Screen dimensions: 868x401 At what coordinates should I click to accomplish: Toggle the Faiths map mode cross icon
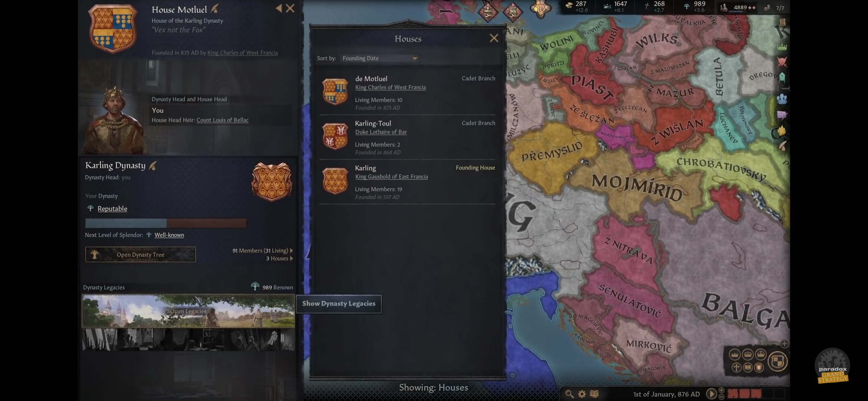(736, 368)
